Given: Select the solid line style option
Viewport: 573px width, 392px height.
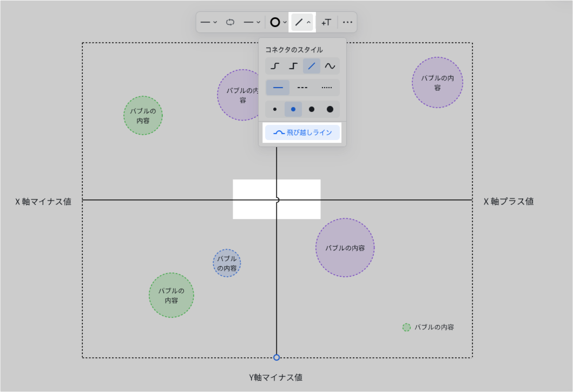Looking at the screenshot, I should (278, 88).
